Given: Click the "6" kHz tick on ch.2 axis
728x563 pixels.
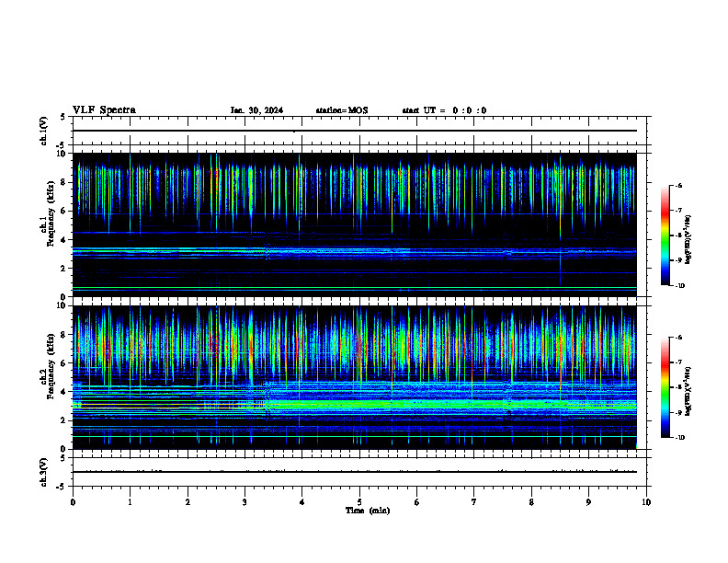Looking at the screenshot, I should click(x=63, y=363).
